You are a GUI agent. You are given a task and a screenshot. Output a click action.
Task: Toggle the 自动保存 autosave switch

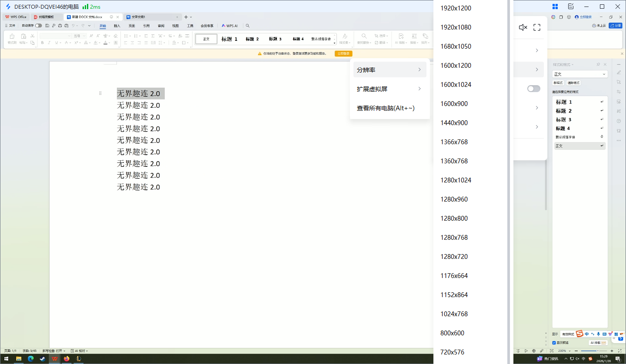point(38,25)
